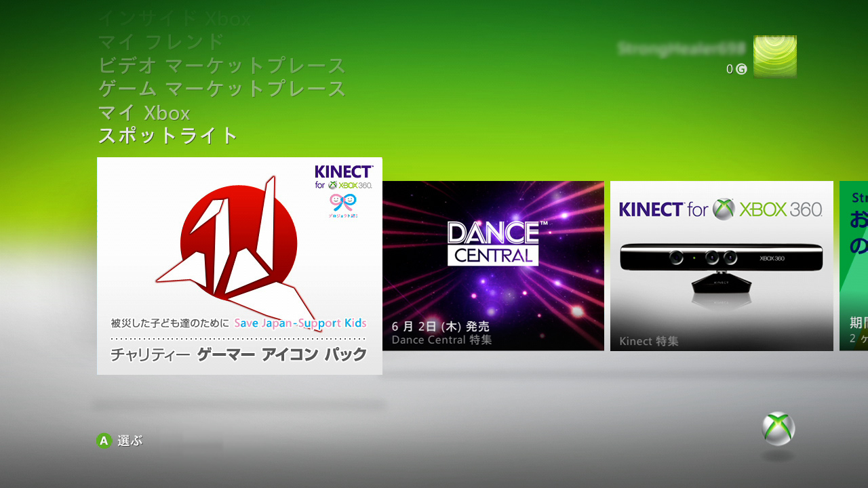The height and width of the screenshot is (488, 868).
Task: Click the blurred gamertag name
Action: pyautogui.click(x=682, y=48)
